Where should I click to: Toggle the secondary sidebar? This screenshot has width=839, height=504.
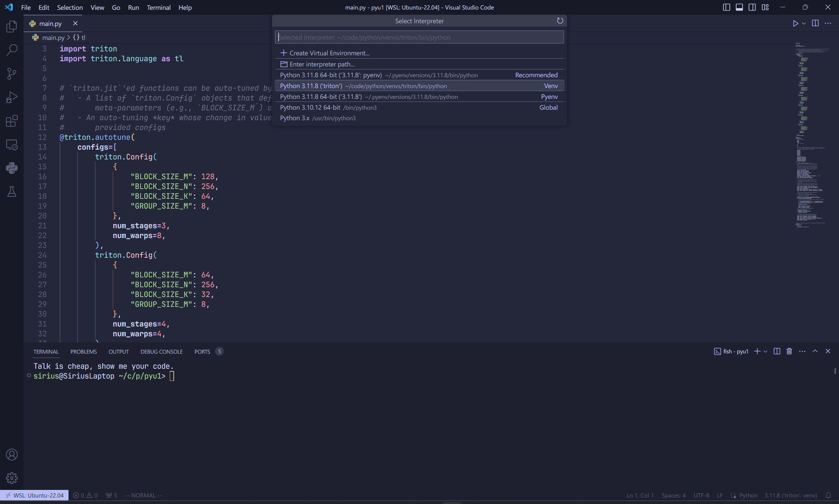[x=752, y=7]
